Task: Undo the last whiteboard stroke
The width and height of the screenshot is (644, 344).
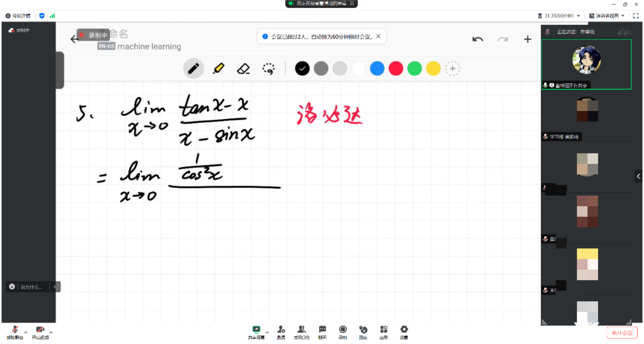Action: tap(478, 39)
